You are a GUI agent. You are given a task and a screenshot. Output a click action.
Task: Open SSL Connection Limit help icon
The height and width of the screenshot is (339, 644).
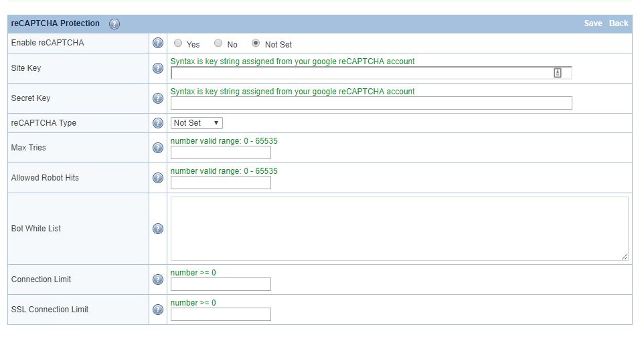(158, 310)
